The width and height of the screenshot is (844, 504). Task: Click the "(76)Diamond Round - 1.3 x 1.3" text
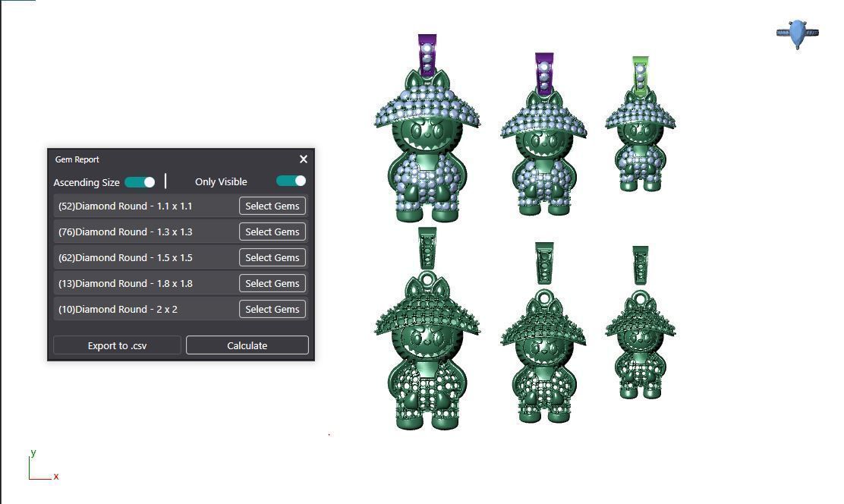coord(125,232)
